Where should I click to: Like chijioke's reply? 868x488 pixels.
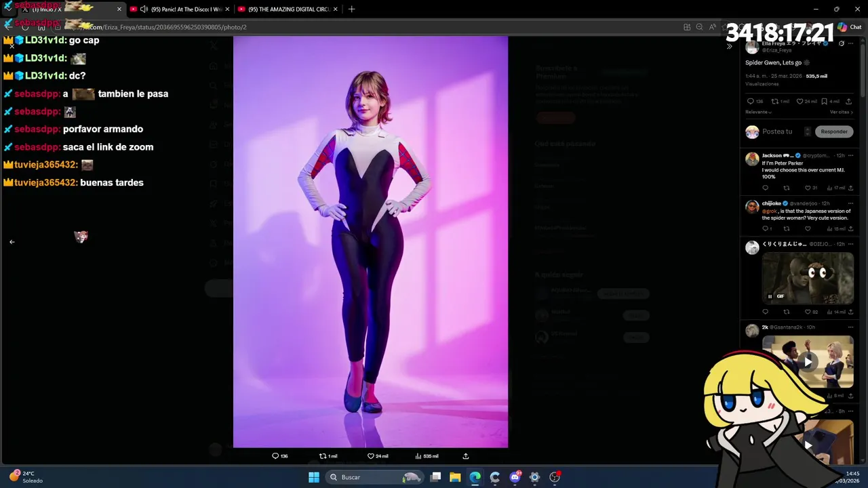[808, 228]
